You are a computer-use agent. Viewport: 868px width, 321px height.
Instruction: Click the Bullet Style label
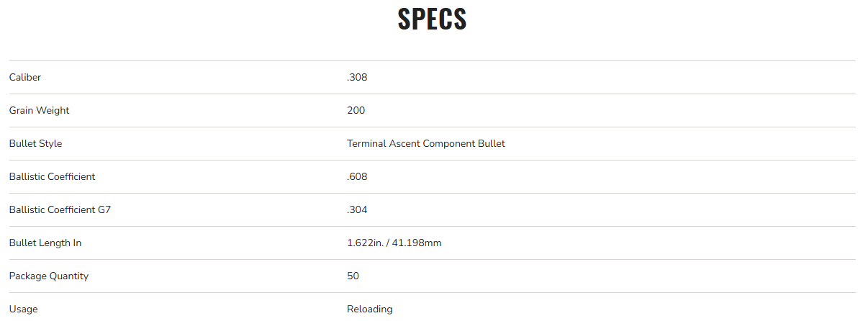(x=36, y=143)
